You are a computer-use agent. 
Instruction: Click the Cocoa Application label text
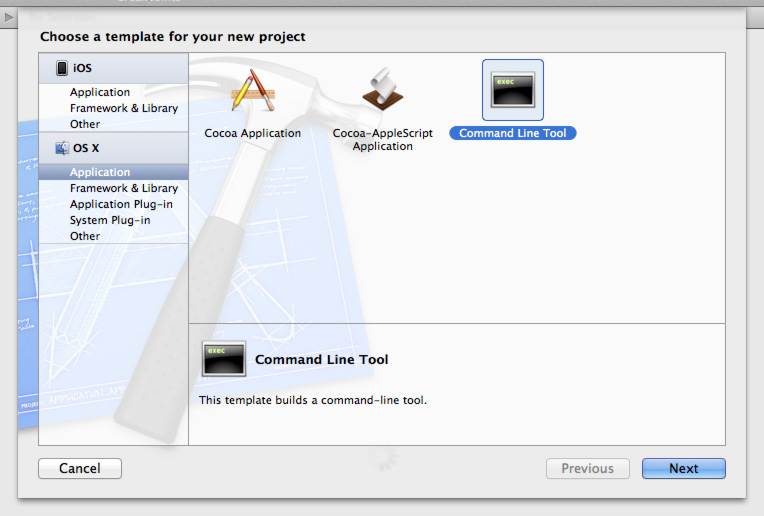pos(252,133)
